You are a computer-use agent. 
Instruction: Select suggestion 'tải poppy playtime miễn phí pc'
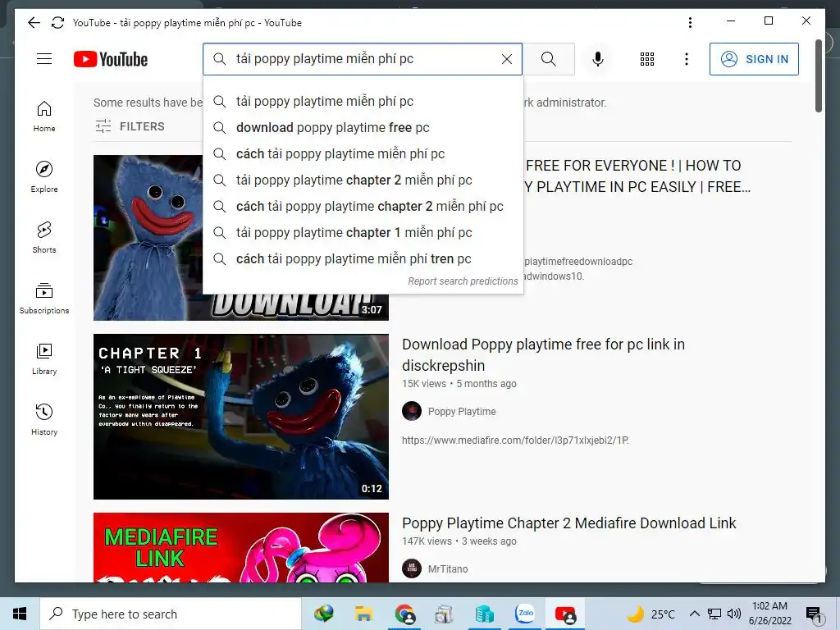pos(363,101)
